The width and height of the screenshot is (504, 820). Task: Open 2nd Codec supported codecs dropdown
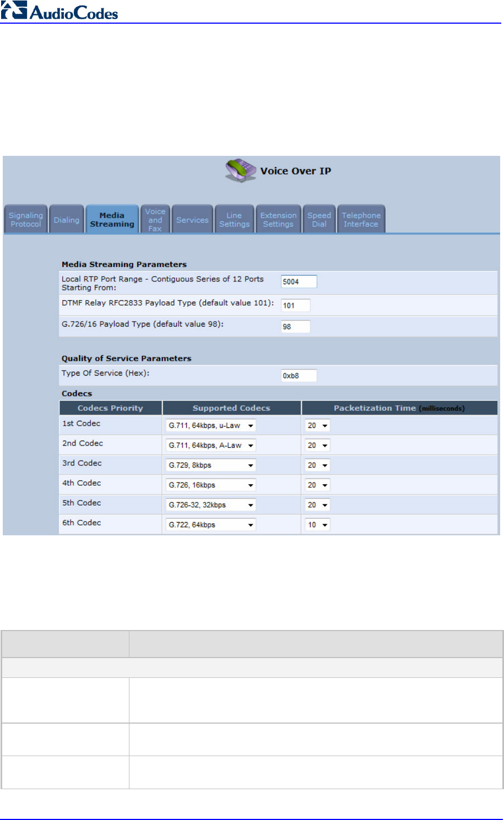[211, 446]
